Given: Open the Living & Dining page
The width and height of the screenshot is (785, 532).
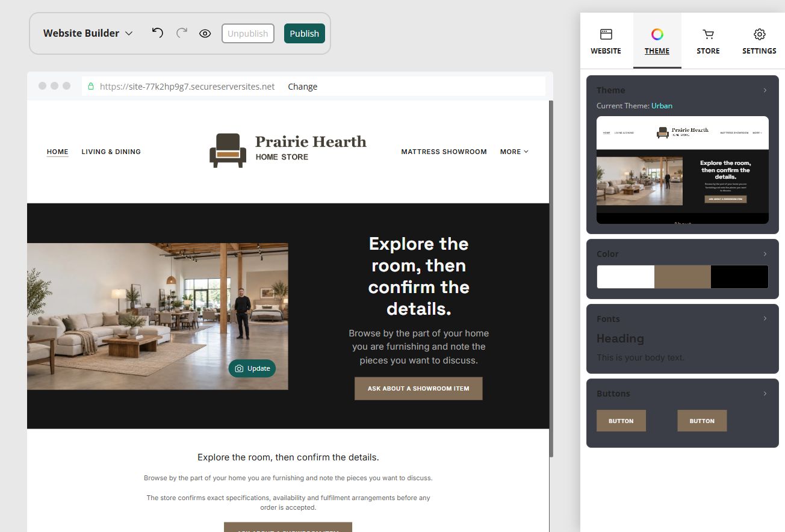Looking at the screenshot, I should (x=111, y=152).
